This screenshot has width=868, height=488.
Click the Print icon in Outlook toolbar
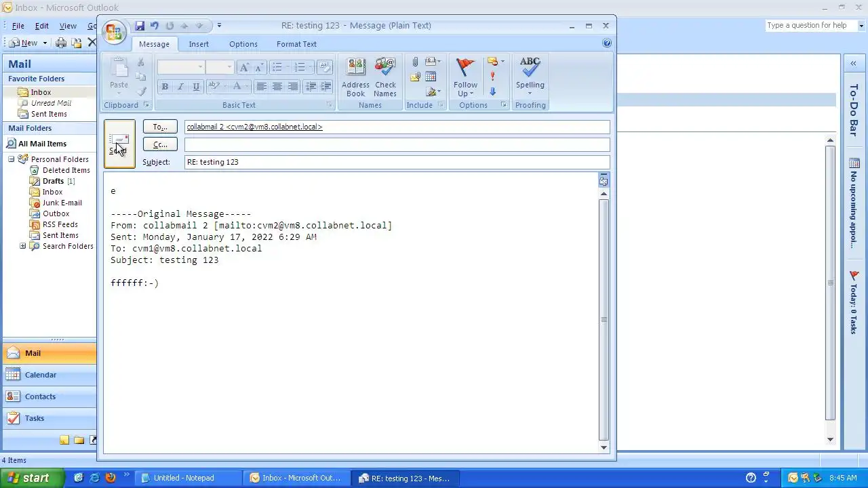[61, 43]
